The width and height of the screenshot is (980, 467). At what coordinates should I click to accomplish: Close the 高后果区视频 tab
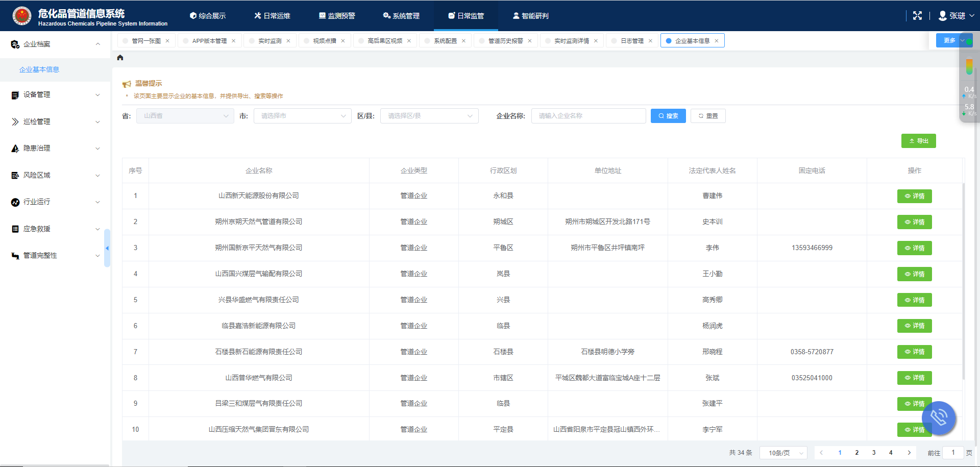pos(409,41)
